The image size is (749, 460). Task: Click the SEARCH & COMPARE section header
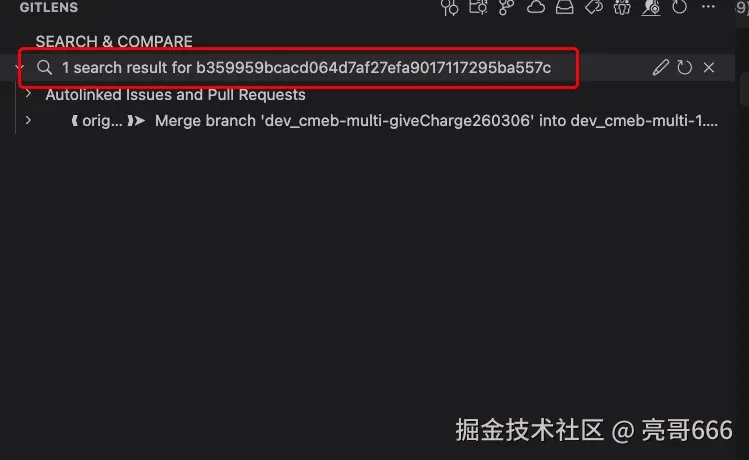114,42
